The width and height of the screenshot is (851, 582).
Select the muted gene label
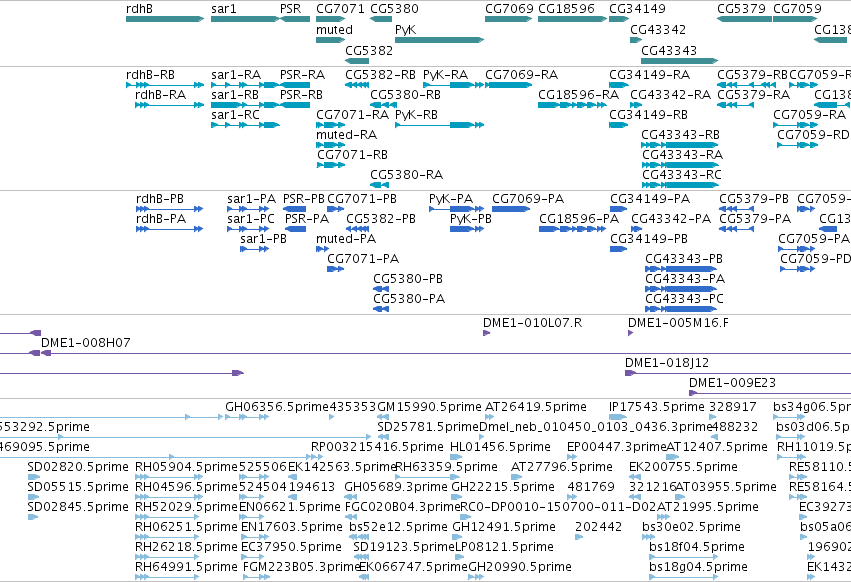[334, 29]
